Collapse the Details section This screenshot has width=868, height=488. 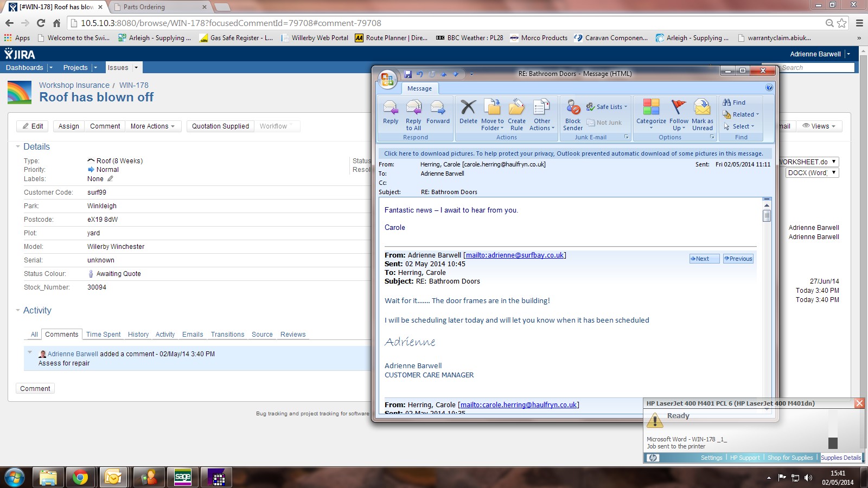tap(18, 146)
